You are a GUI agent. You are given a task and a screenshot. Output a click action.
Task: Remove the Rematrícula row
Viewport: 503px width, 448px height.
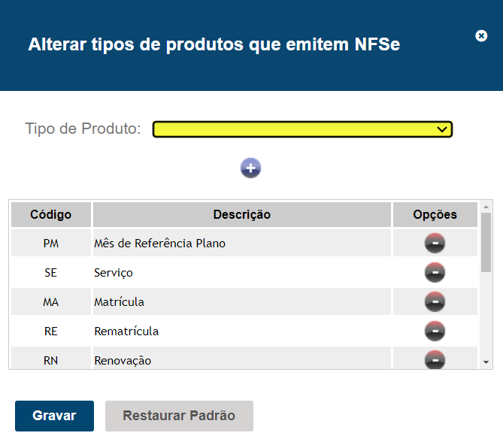[435, 331]
